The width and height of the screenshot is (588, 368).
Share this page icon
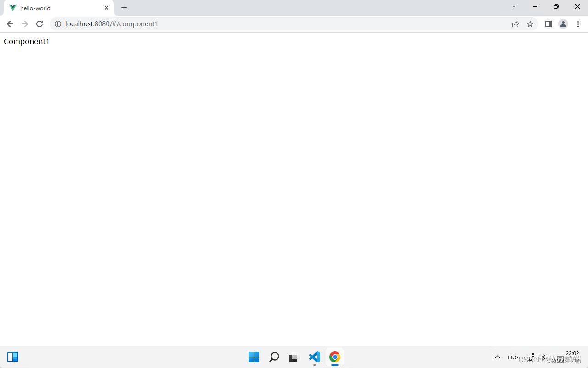coord(515,24)
